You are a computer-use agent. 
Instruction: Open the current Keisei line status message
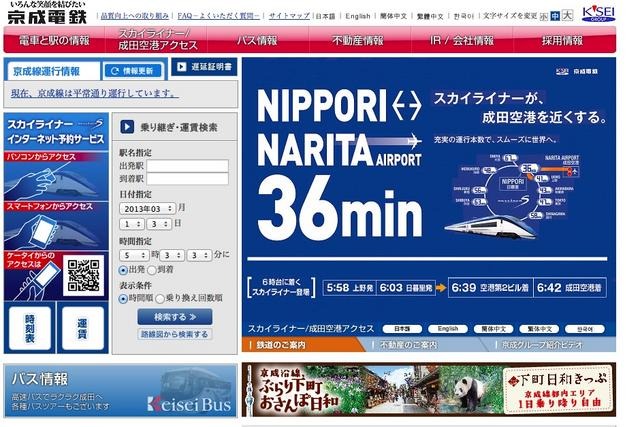tap(95, 93)
